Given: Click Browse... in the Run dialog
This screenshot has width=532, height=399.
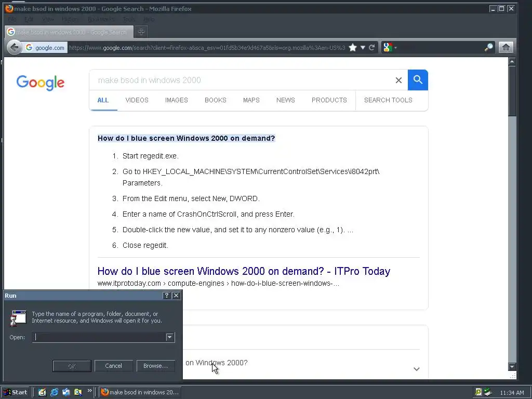Looking at the screenshot, I should click(x=155, y=366).
